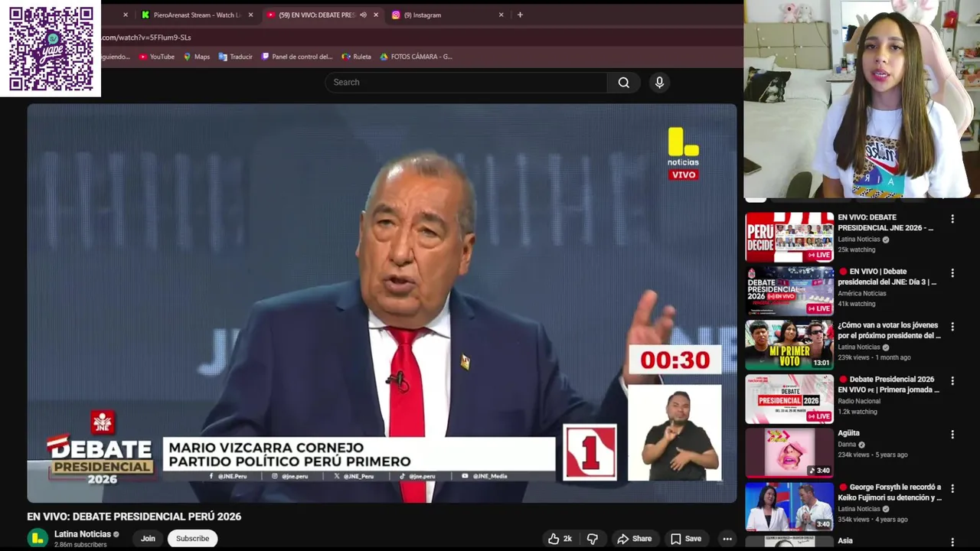The image size is (980, 551).
Task: Click the browser address bar URL
Action: 146,37
